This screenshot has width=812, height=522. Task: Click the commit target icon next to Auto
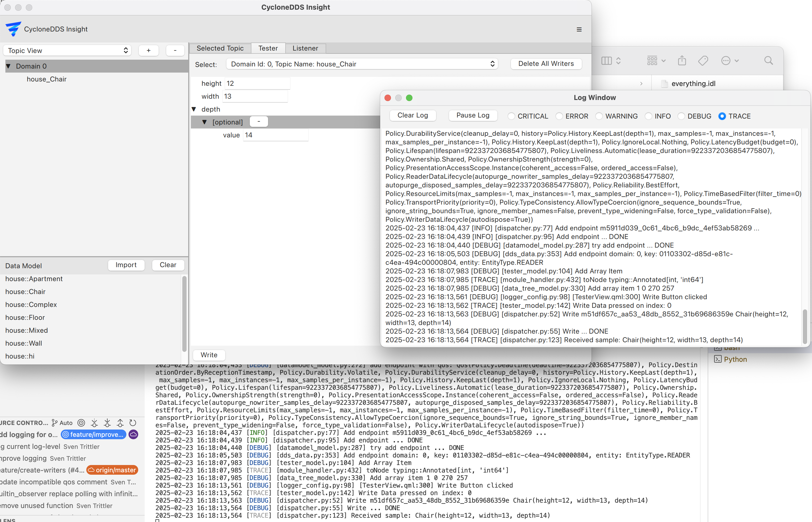coord(81,423)
